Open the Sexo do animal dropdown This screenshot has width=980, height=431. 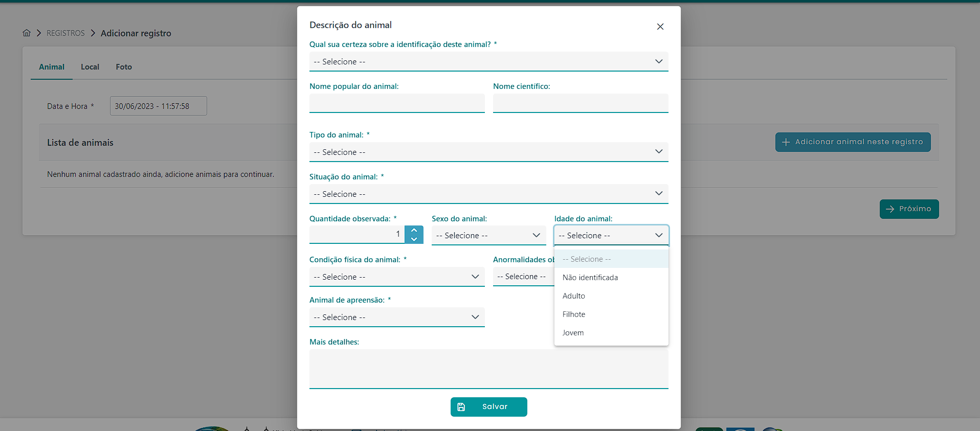(488, 235)
